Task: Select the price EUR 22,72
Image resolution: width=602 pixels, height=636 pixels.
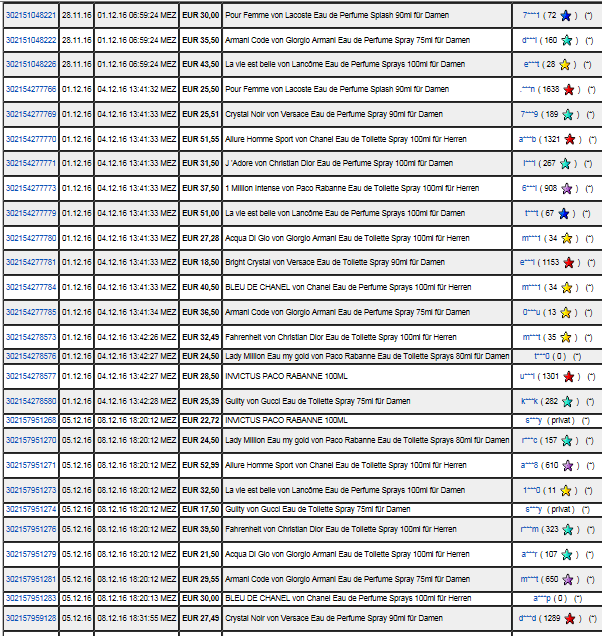Action: [200, 420]
